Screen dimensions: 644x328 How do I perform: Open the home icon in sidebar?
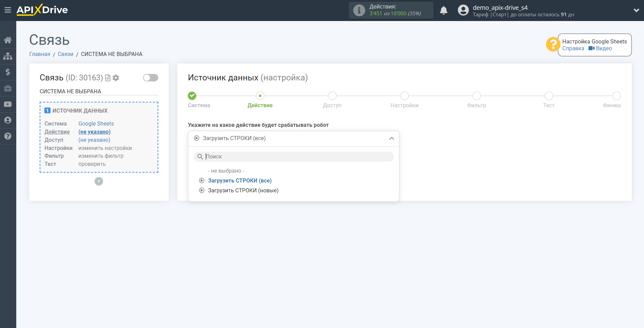pyautogui.click(x=8, y=40)
